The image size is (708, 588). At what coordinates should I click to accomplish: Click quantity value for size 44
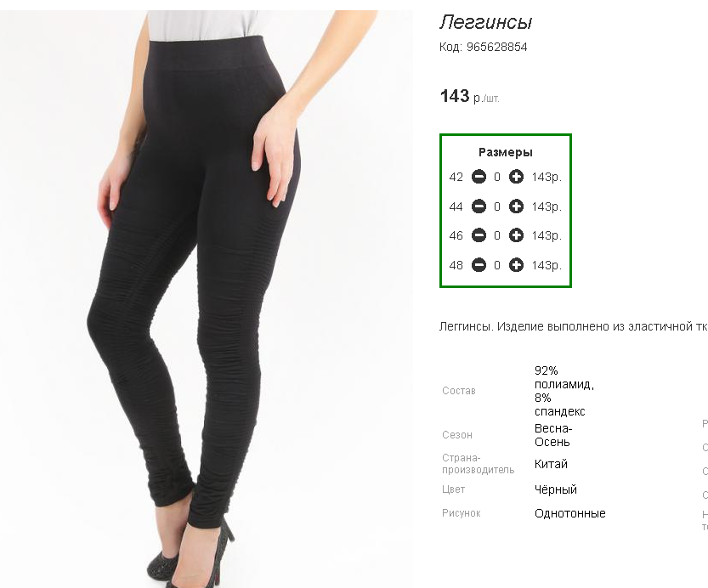tap(497, 206)
